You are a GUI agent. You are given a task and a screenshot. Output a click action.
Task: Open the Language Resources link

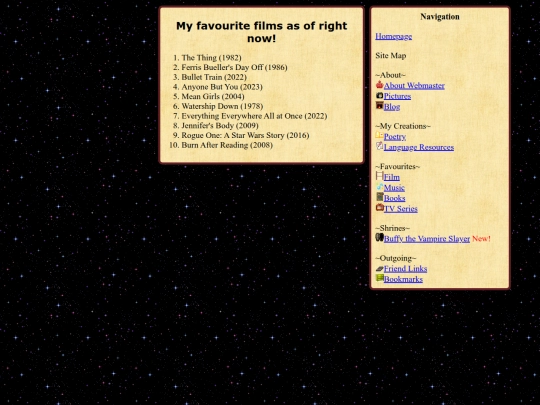[419, 147]
